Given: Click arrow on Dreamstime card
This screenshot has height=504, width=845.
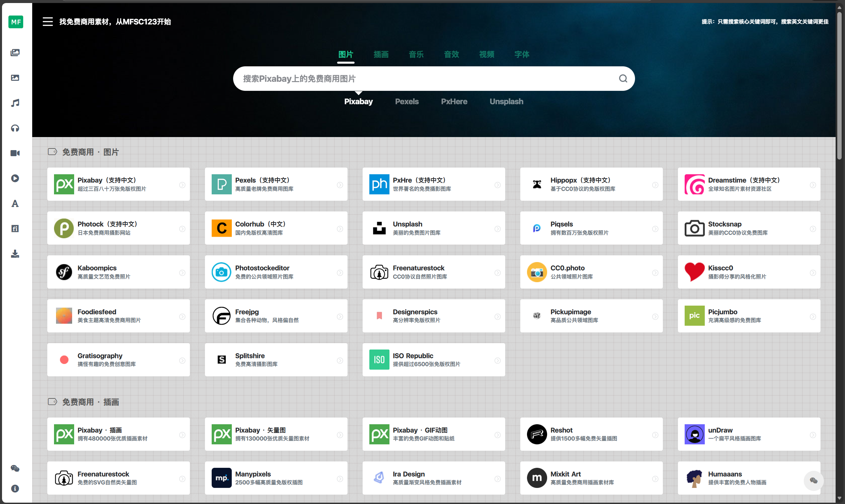Looking at the screenshot, I should [x=812, y=185].
